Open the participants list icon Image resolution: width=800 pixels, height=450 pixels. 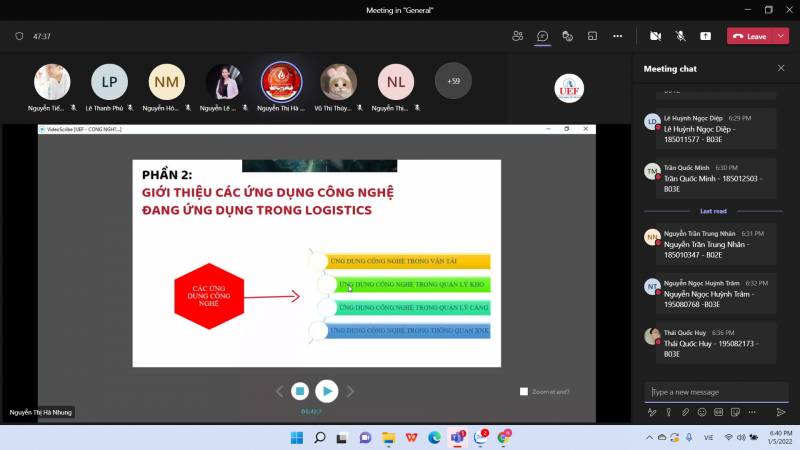pos(517,36)
